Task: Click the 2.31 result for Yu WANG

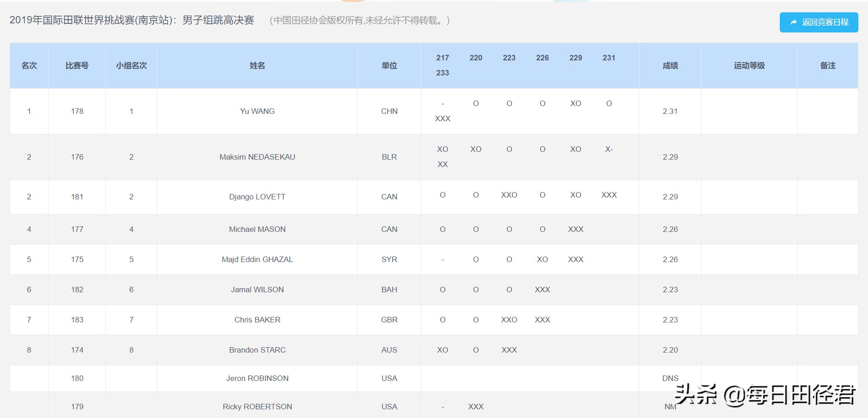Action: click(x=670, y=111)
